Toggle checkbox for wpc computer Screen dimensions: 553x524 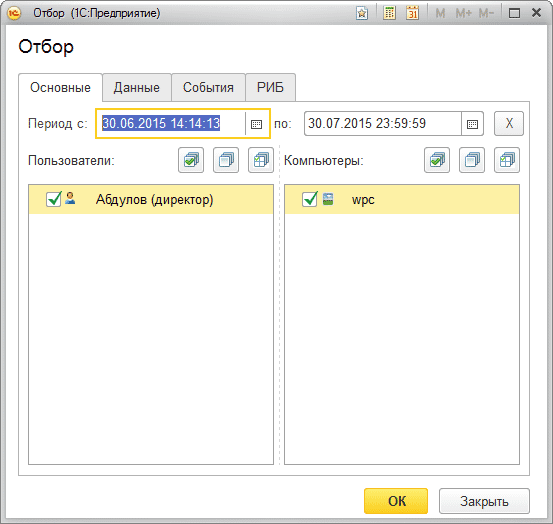click(x=310, y=199)
